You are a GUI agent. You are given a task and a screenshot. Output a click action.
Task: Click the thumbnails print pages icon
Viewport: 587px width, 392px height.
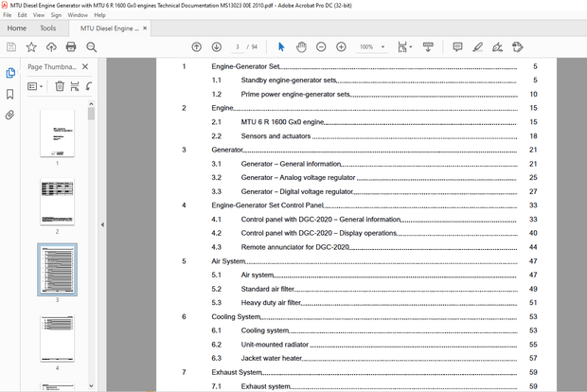click(75, 86)
